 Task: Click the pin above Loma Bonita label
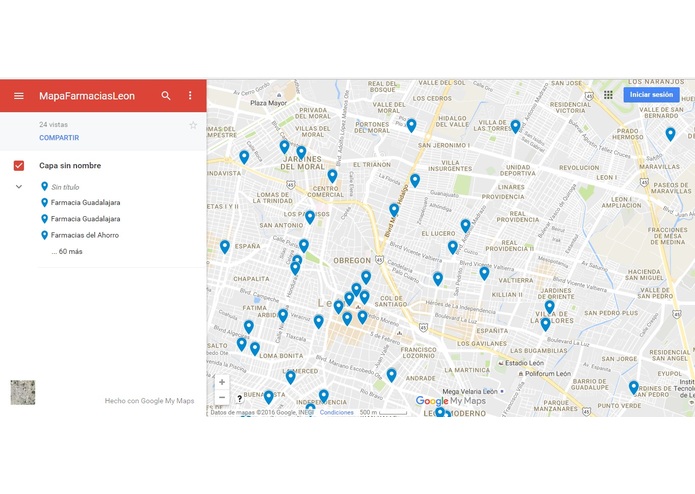pos(255,348)
